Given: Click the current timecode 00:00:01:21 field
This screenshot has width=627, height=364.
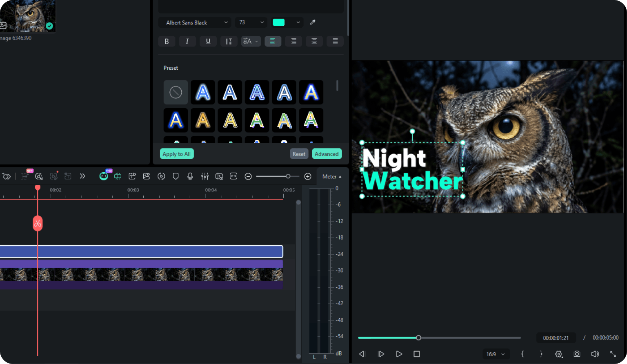Looking at the screenshot, I should (556, 338).
